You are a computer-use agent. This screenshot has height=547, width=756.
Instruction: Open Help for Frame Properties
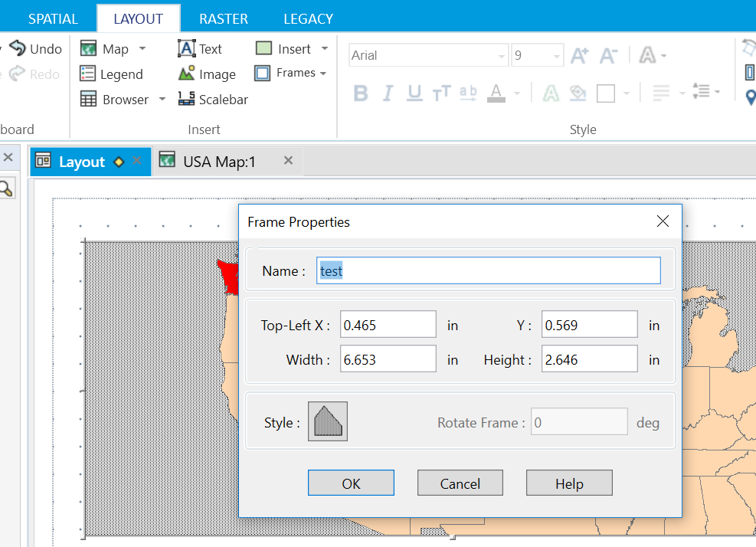click(x=569, y=483)
